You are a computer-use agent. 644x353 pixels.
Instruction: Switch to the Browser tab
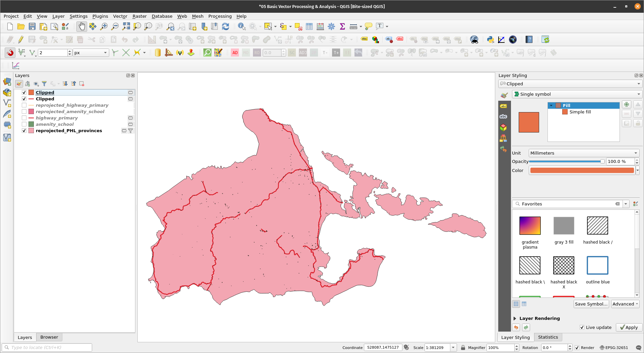(49, 337)
